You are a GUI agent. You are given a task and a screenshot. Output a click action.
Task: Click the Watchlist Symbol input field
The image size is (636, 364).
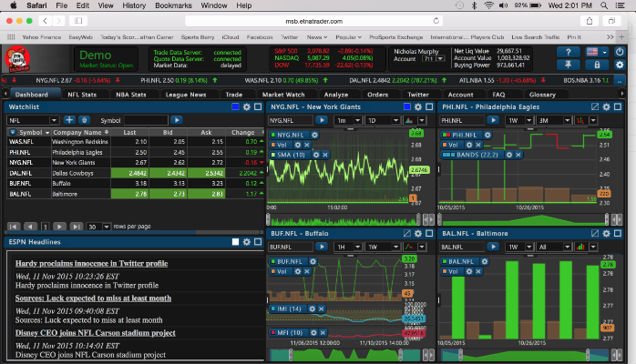pos(146,120)
